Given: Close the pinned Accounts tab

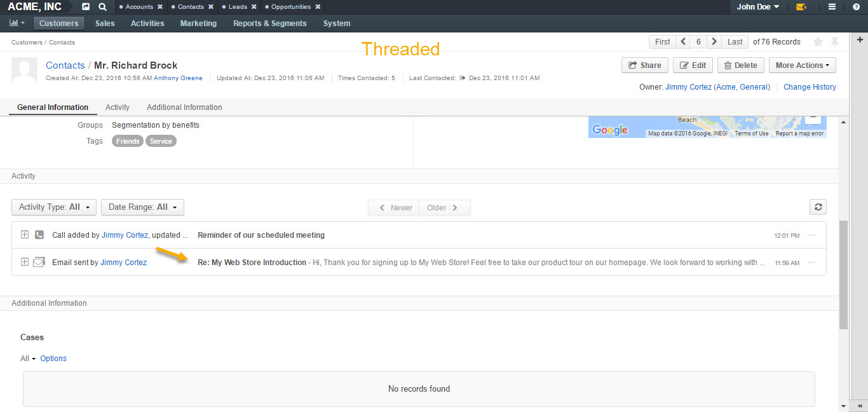Looking at the screenshot, I should pos(160,7).
